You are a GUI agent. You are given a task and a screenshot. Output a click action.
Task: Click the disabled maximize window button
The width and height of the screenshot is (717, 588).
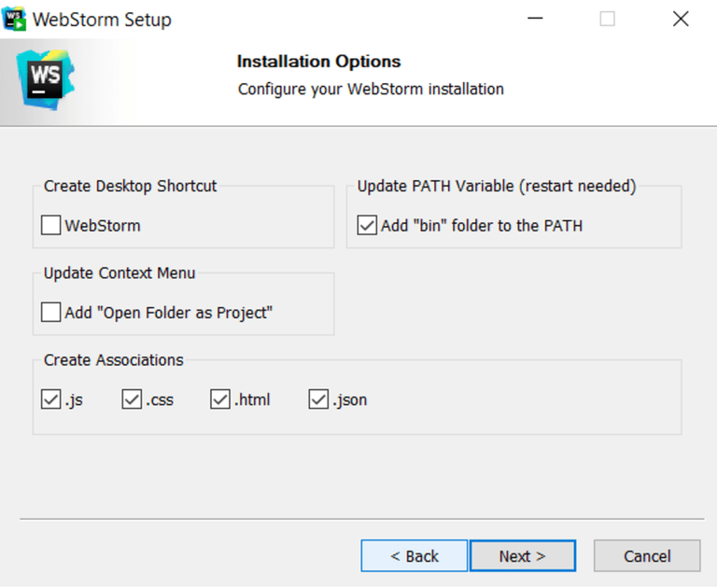coord(608,19)
